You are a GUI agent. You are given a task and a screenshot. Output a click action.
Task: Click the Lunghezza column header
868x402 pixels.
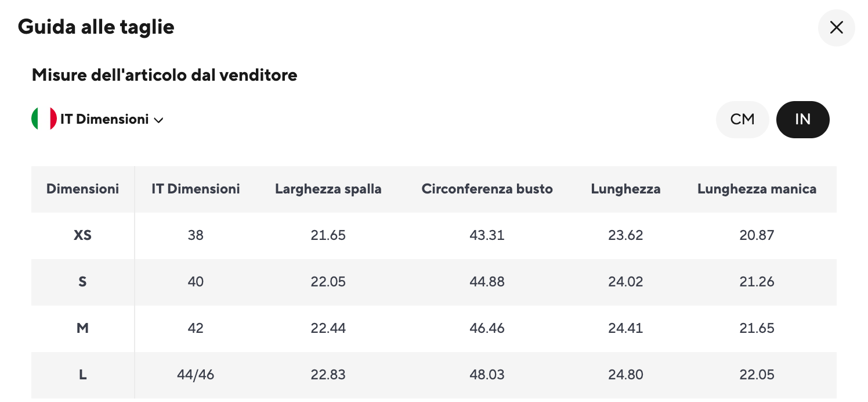click(x=625, y=189)
